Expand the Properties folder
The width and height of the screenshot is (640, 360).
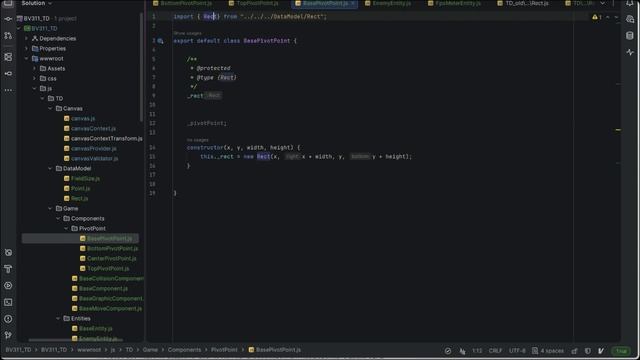click(x=27, y=49)
